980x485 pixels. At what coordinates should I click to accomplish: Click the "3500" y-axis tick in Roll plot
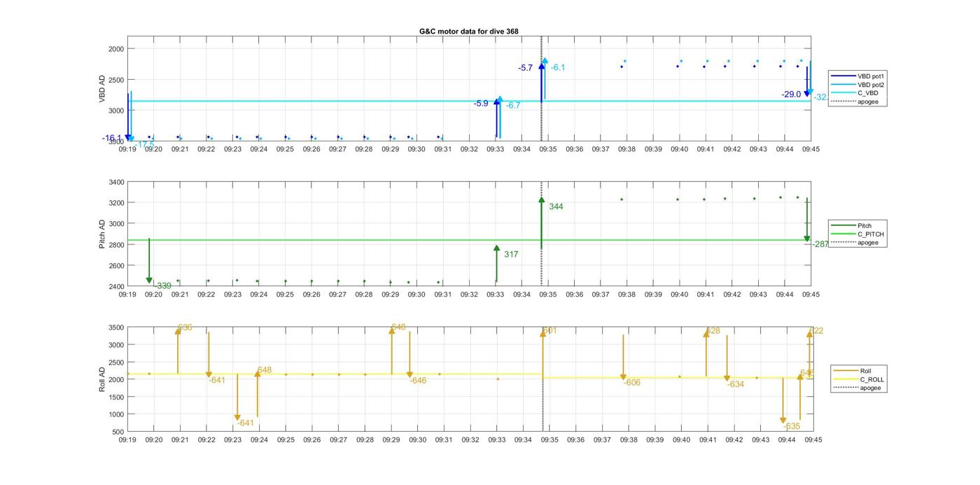coord(116,328)
